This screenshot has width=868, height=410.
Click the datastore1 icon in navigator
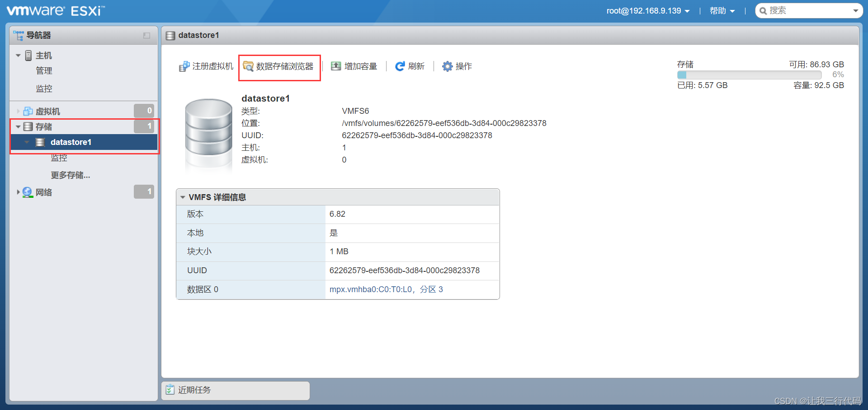pyautogui.click(x=40, y=142)
